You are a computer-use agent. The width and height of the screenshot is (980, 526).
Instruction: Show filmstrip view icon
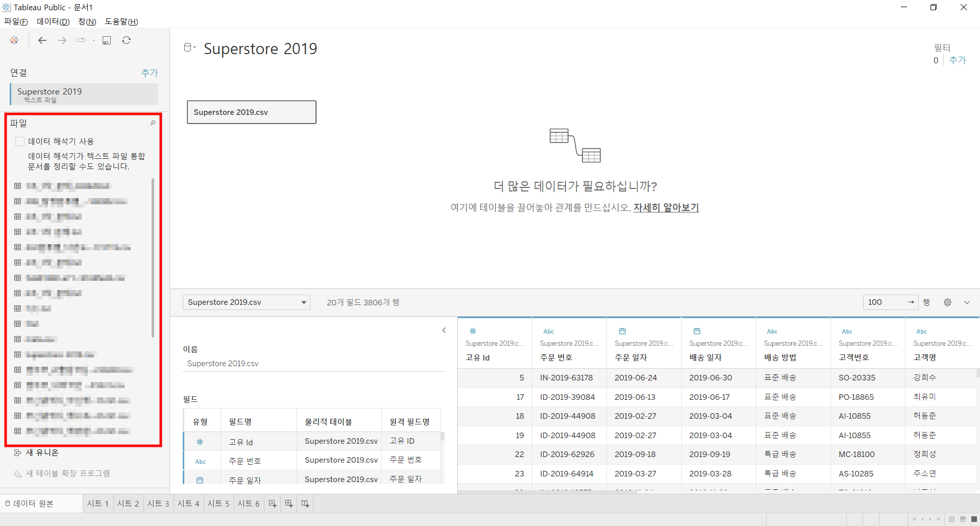click(x=963, y=519)
